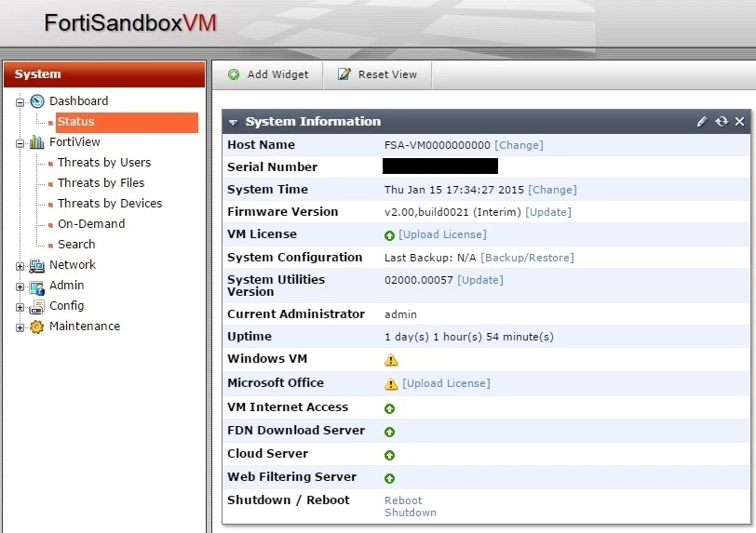Edit System Information widget via pencil icon
The width and height of the screenshot is (756, 533).
pos(702,122)
